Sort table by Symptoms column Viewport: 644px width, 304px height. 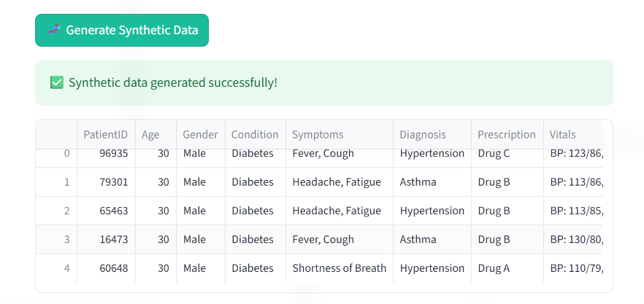pos(318,134)
